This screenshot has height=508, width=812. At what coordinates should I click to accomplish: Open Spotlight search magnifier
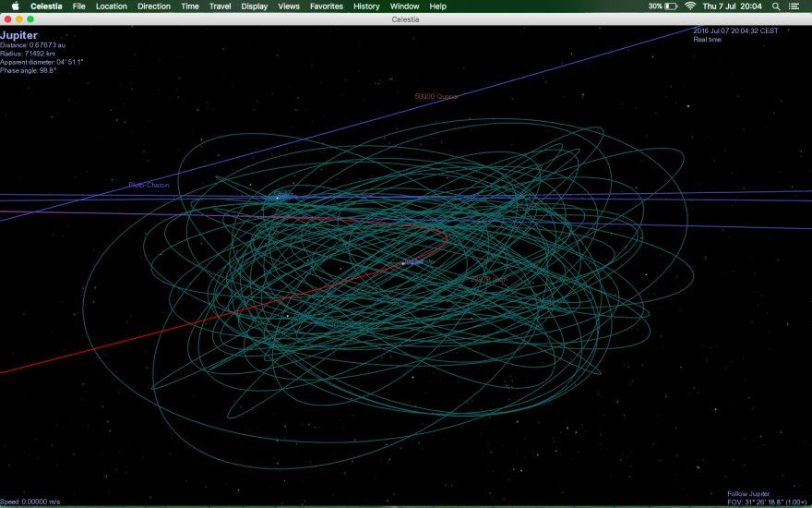coord(775,6)
